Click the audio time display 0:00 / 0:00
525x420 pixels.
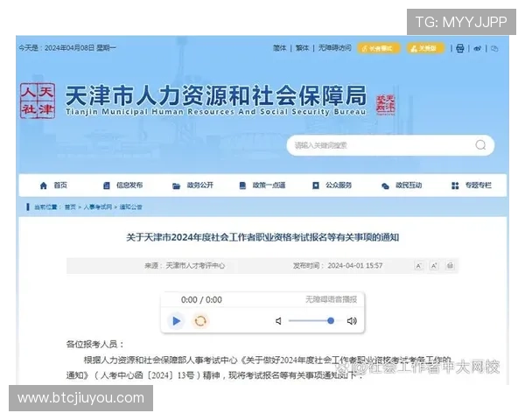[x=201, y=300]
